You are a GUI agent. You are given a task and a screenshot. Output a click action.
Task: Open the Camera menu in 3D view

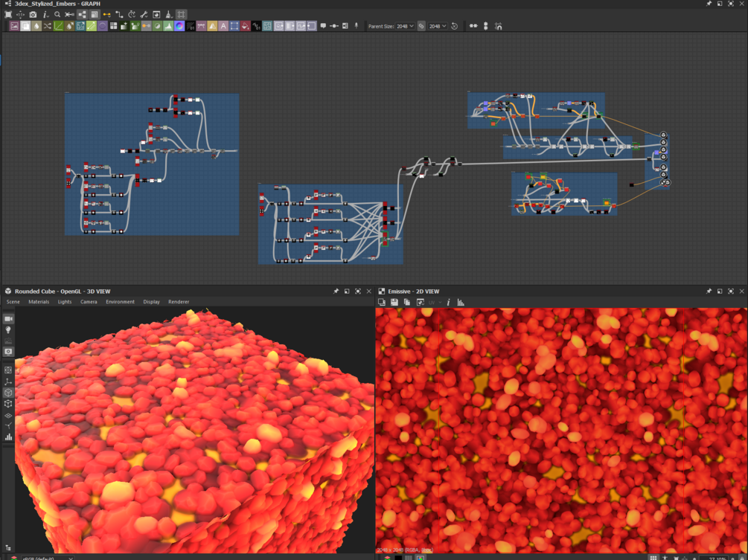(89, 302)
